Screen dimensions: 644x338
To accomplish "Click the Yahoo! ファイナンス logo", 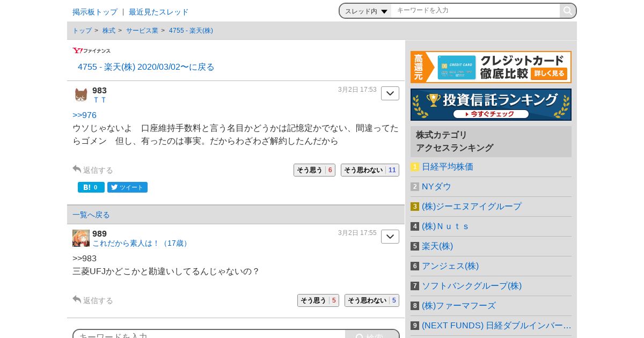I will 92,50.
